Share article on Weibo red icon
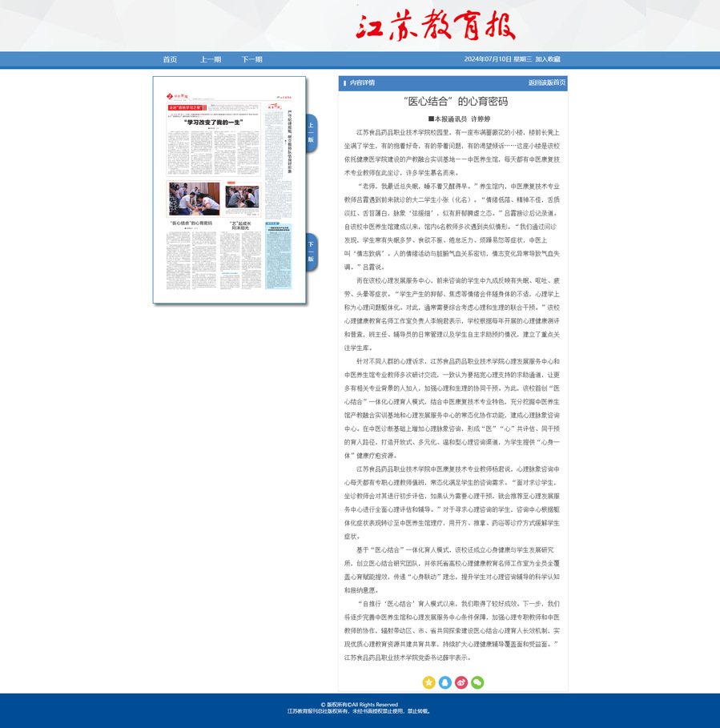This screenshot has width=720, height=728. click(461, 682)
